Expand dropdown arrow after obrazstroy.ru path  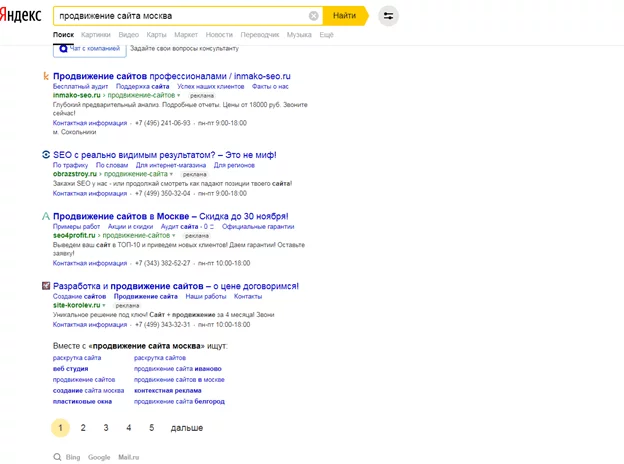172,174
